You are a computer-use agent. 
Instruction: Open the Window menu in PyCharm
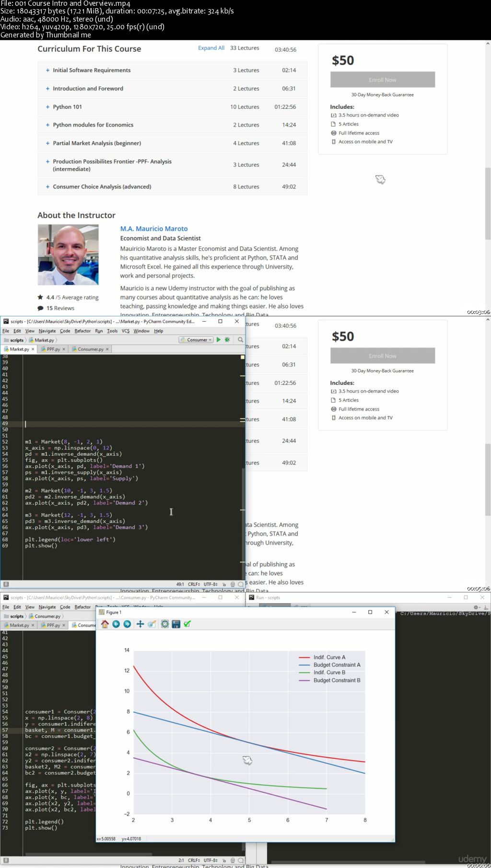pyautogui.click(x=141, y=331)
